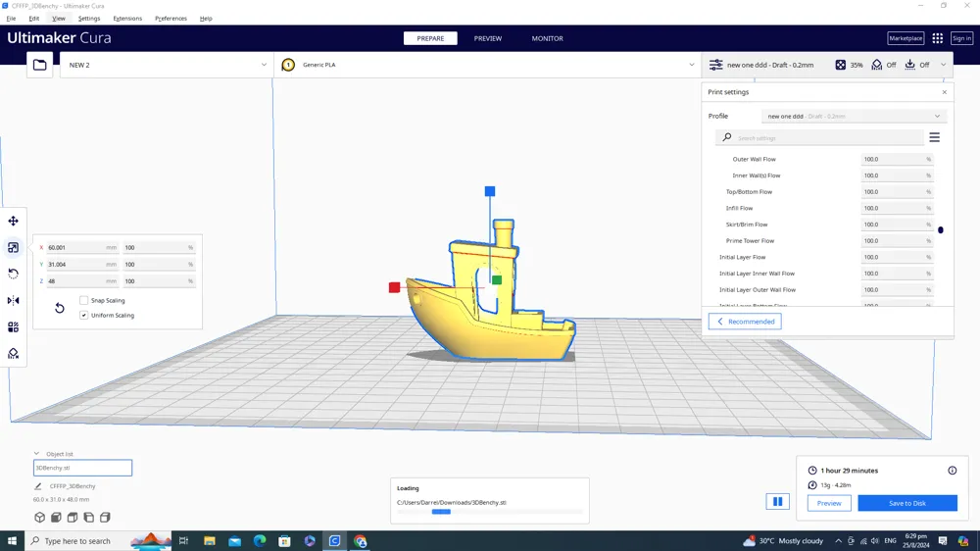Click the print settings sliders icon
The image size is (980, 551).
(716, 65)
